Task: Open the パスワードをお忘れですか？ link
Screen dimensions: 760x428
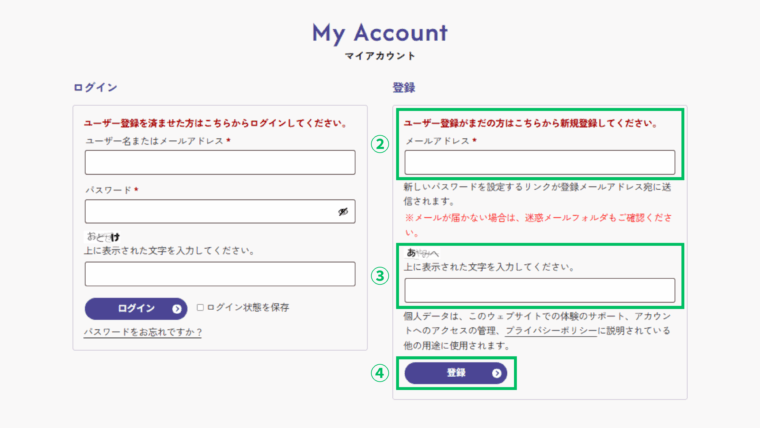Action: (x=143, y=332)
